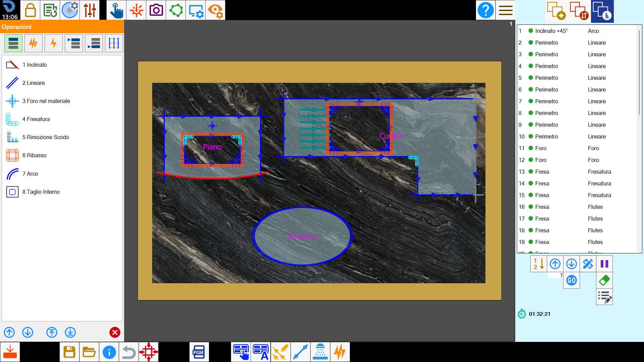644x362 pixels.
Task: Click the blue GO button
Action: coord(571,280)
